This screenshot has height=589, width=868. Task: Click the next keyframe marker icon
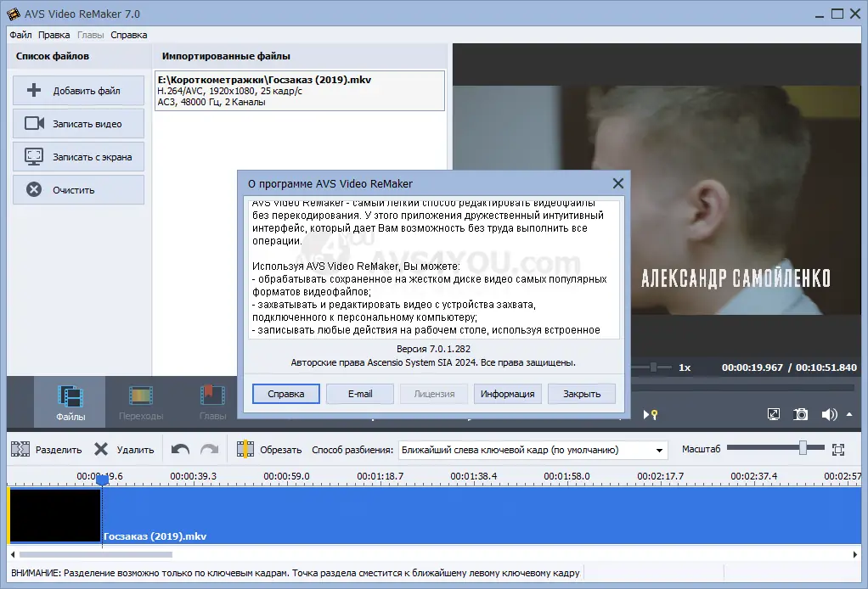pos(651,414)
